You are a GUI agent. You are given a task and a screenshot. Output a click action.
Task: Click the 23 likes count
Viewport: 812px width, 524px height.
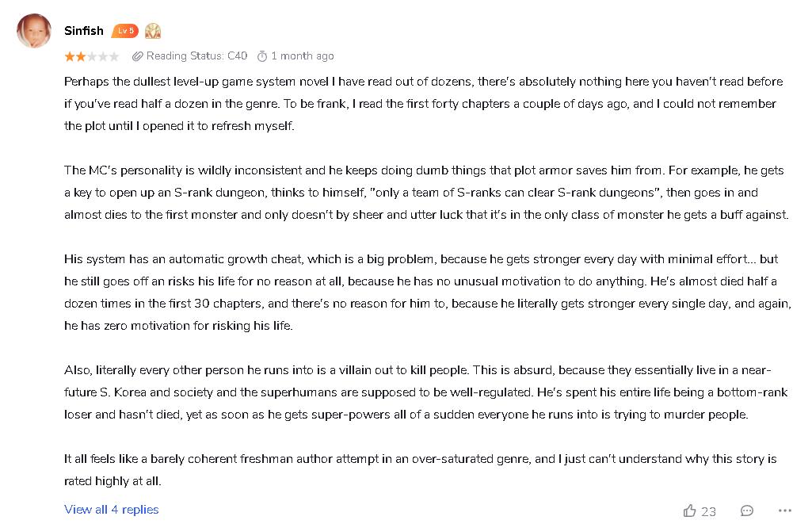point(708,512)
